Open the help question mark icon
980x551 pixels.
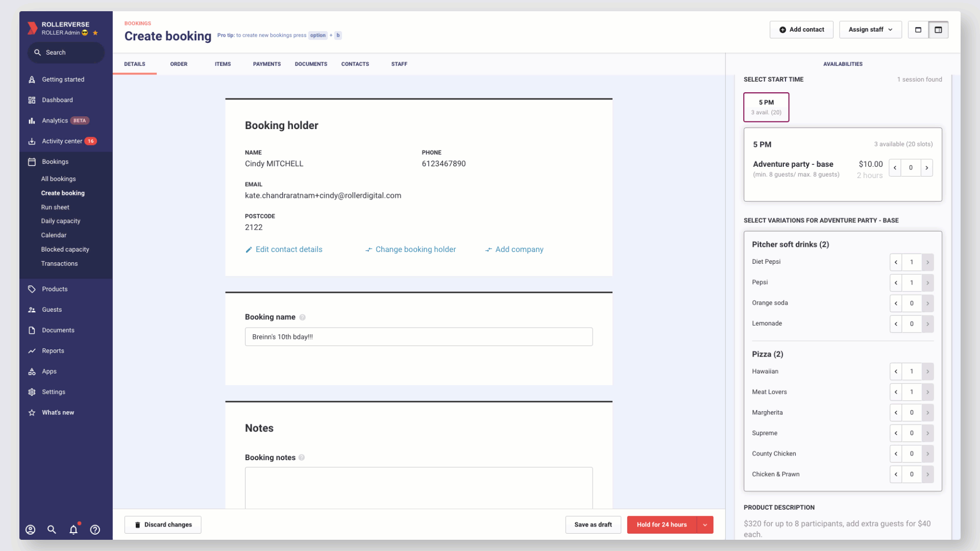(95, 530)
